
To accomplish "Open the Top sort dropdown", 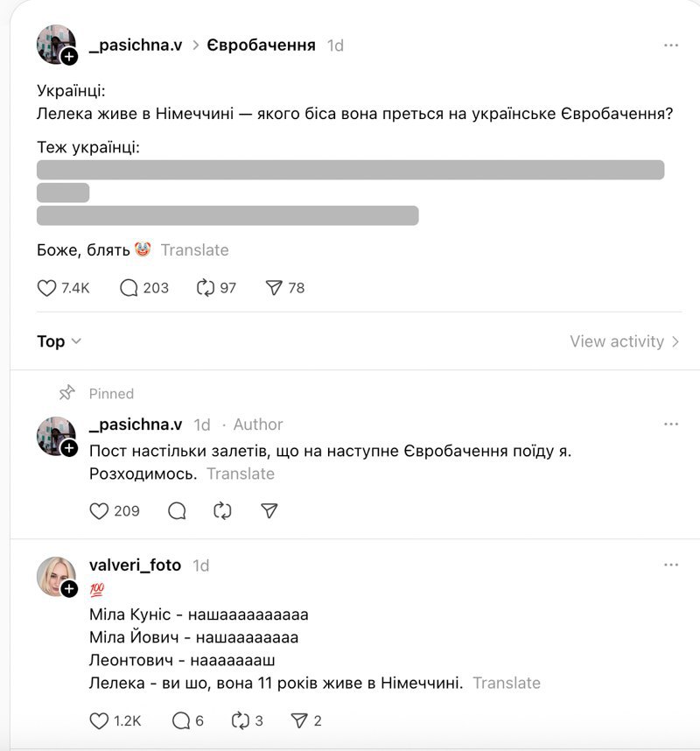I will 59,341.
